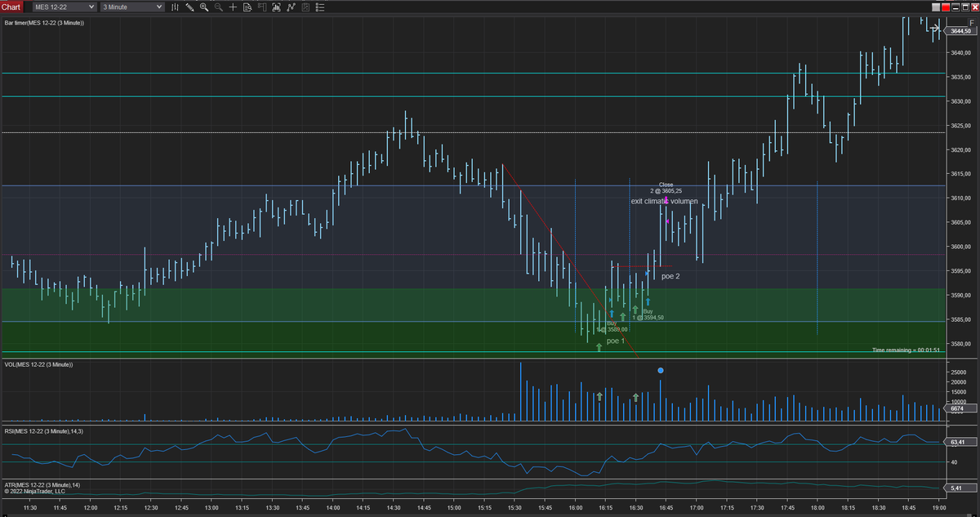Click the VOL(MES 12-22) panel label
The width and height of the screenshot is (980, 517).
(38, 364)
